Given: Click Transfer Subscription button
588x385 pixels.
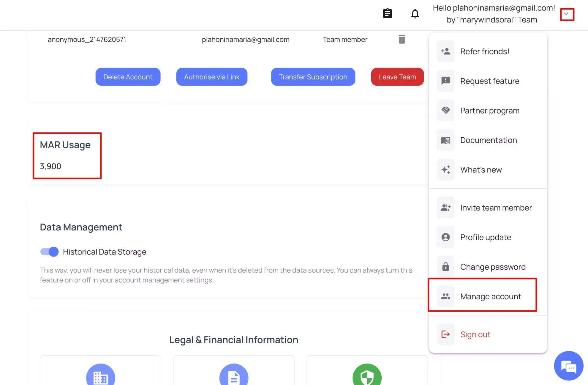Looking at the screenshot, I should [x=313, y=77].
